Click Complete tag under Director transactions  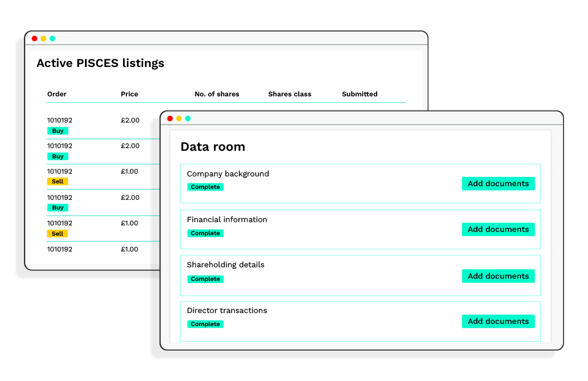pos(205,324)
